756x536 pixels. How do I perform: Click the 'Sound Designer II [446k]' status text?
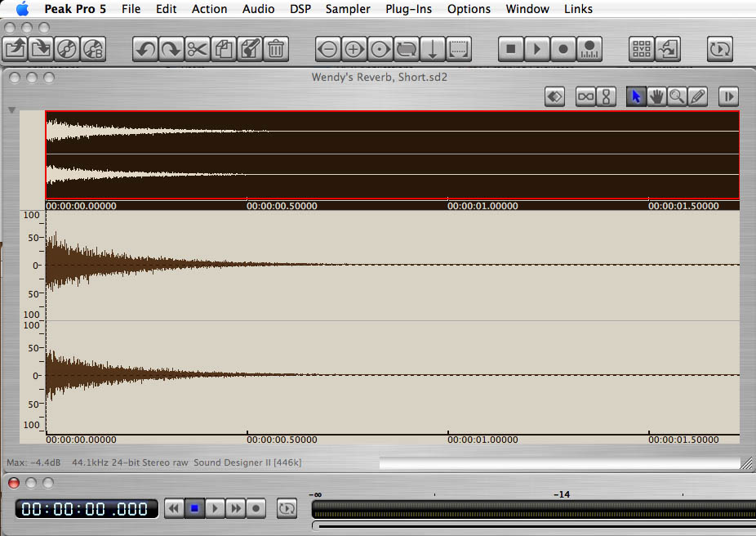click(x=247, y=462)
